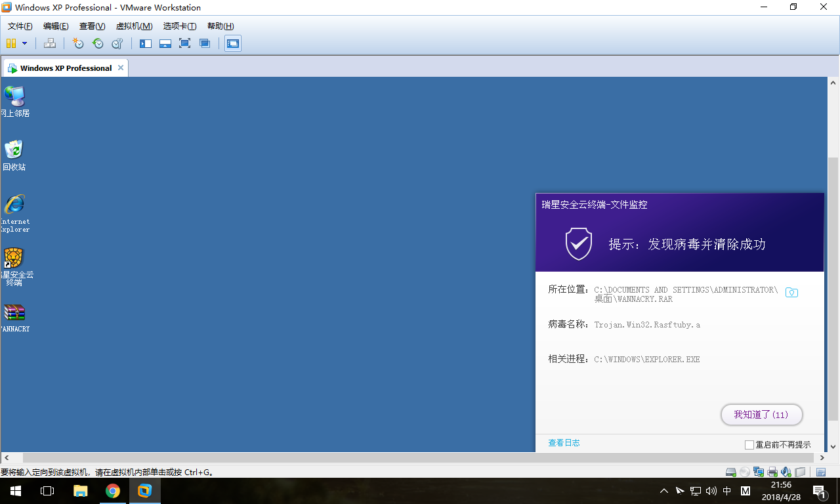Click the USB device status icon
Viewport: 840px width, 504px height.
[800, 472]
